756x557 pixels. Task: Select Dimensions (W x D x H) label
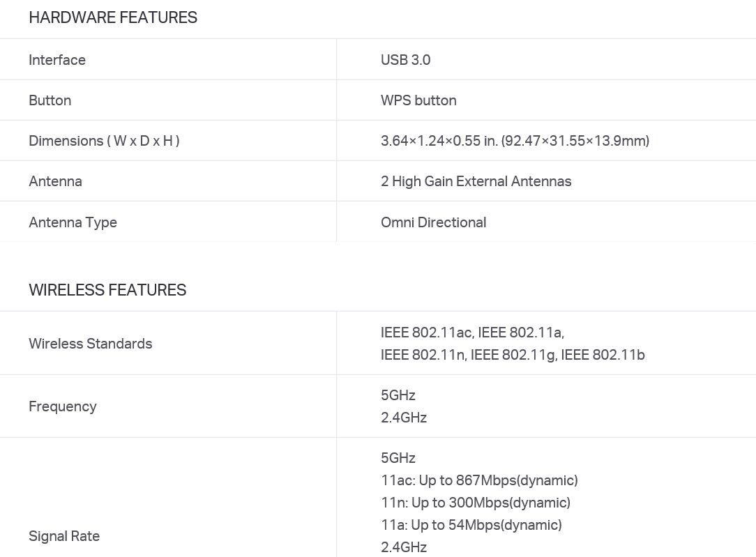point(104,141)
